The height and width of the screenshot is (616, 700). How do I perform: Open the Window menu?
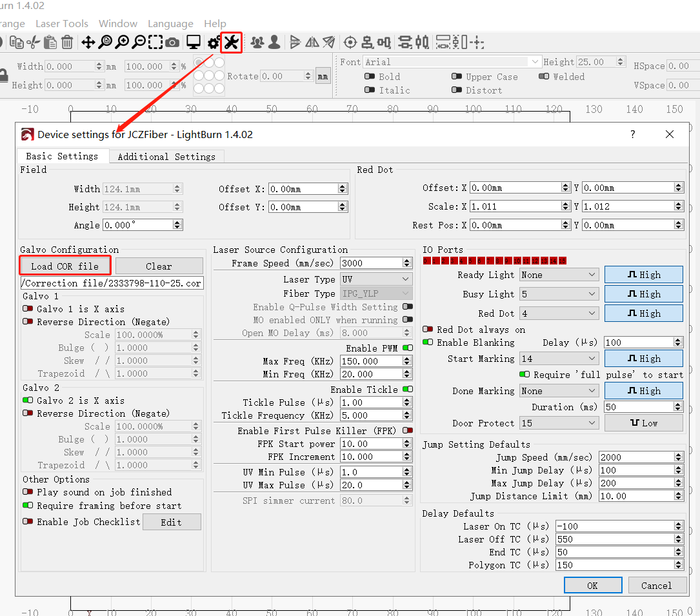118,24
